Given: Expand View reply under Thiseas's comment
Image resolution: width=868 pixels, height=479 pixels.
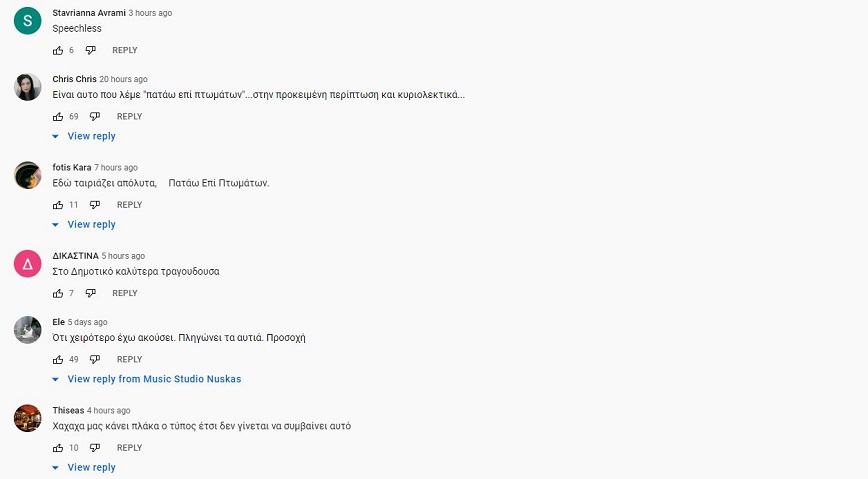Looking at the screenshot, I should coord(90,467).
